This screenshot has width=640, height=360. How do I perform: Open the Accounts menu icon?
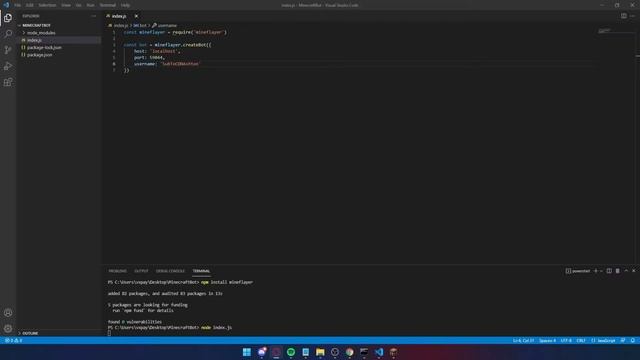tap(8, 313)
